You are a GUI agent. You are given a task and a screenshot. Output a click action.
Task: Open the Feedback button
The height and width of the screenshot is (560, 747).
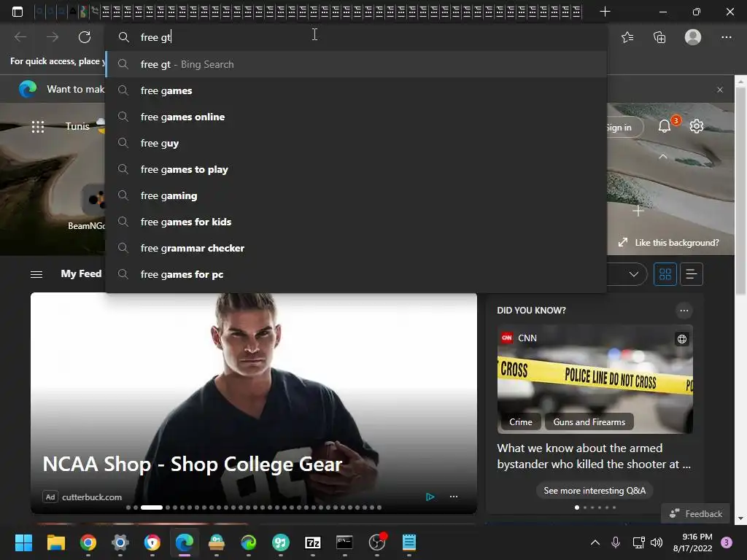click(x=695, y=513)
